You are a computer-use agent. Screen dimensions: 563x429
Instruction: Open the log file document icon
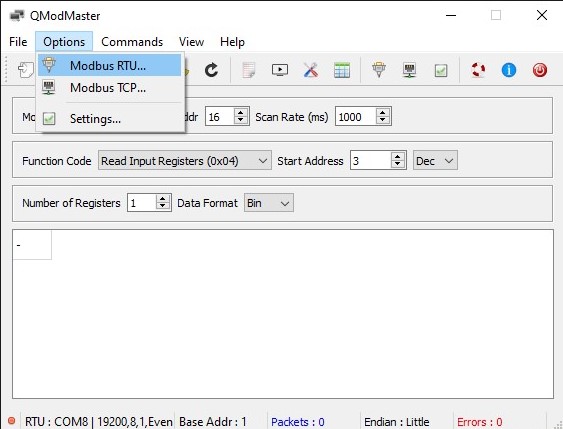click(248, 70)
